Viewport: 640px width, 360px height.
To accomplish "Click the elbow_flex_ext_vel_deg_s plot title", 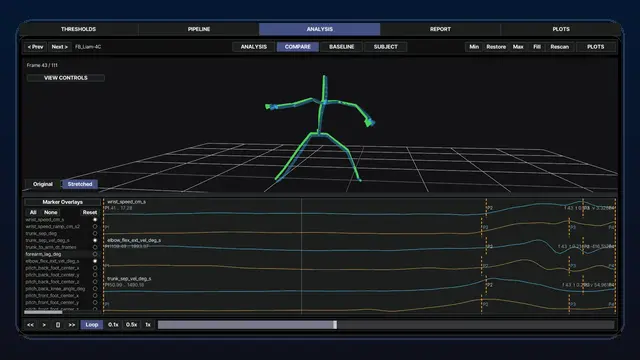I will (134, 240).
